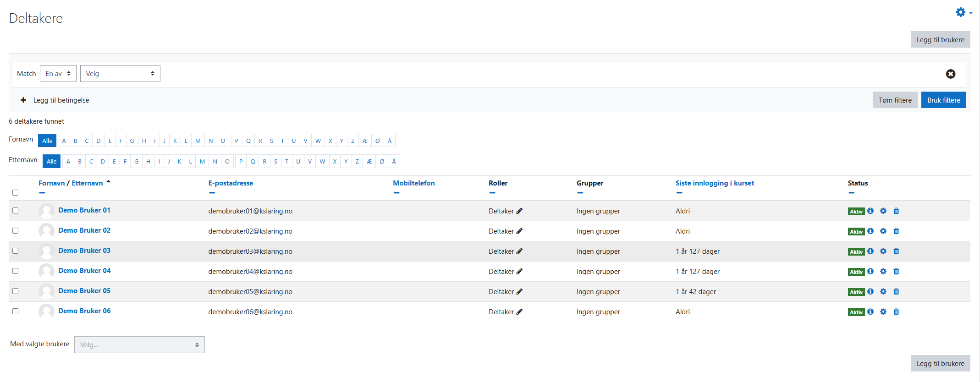Click info icon for Demo Bruker 02
This screenshot has width=980, height=382.
pos(870,231)
